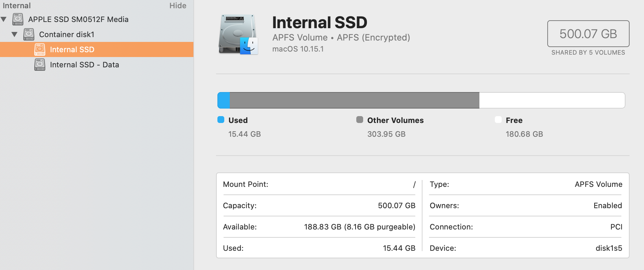Click the white Free legend swatch

coord(498,120)
